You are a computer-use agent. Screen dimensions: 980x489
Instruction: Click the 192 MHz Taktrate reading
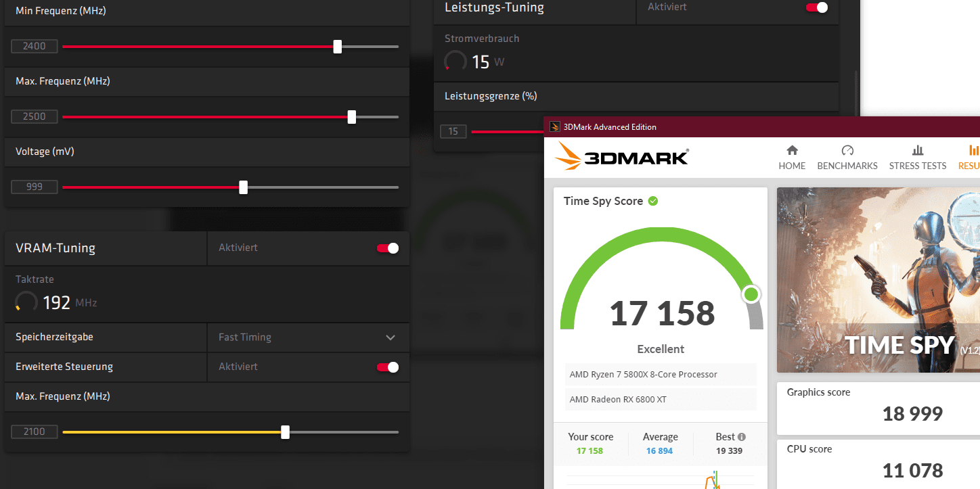coord(70,302)
